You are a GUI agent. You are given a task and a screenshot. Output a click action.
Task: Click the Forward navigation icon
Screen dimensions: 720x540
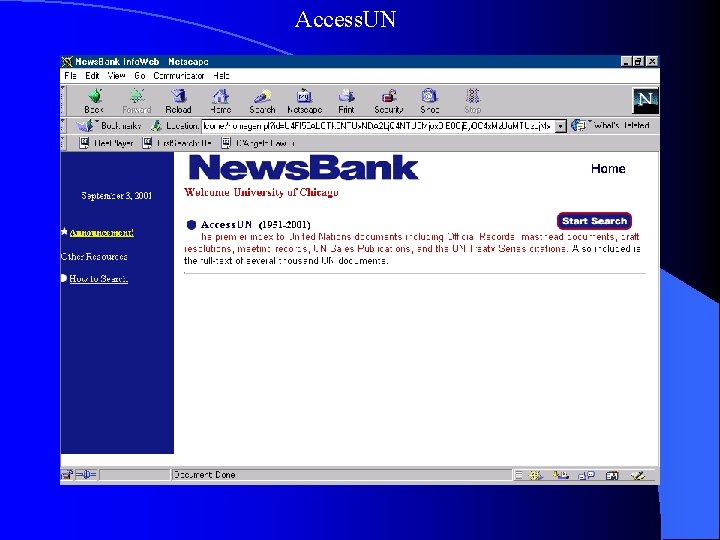pyautogui.click(x=136, y=96)
